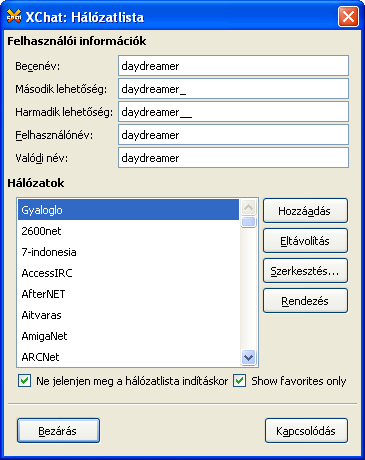Focus the Második lehetőség text field
This screenshot has height=460, width=365.
pos(233,89)
